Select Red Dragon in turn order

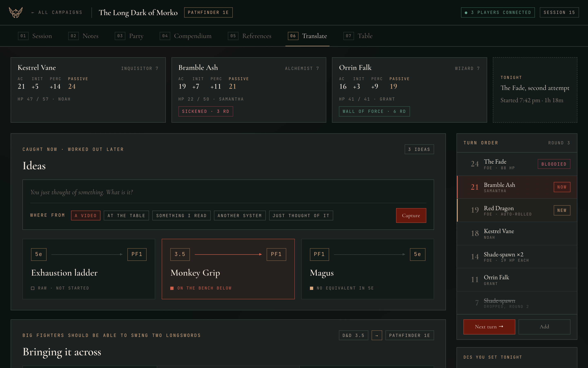(517, 210)
